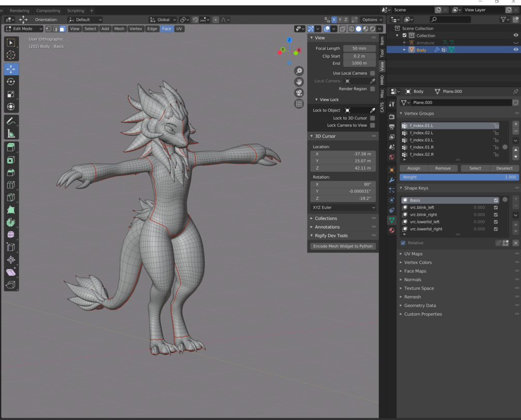
Task: Click the Deselect button
Action: pyautogui.click(x=504, y=168)
